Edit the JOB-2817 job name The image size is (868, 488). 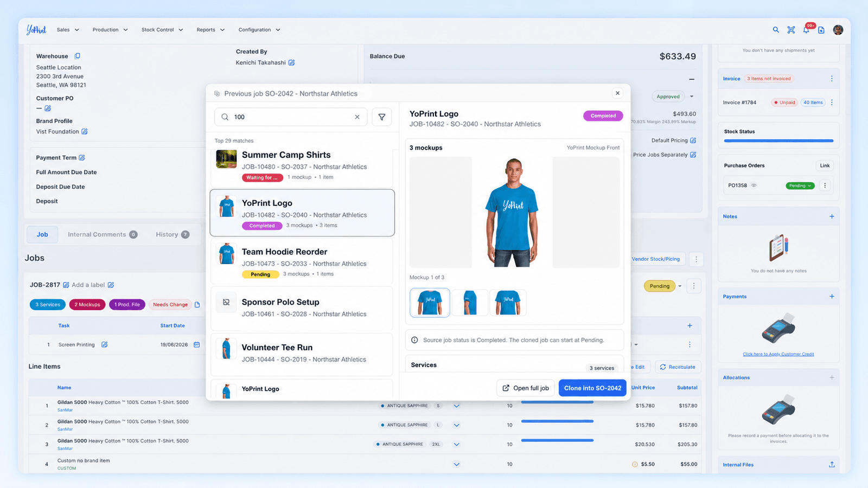coord(66,285)
